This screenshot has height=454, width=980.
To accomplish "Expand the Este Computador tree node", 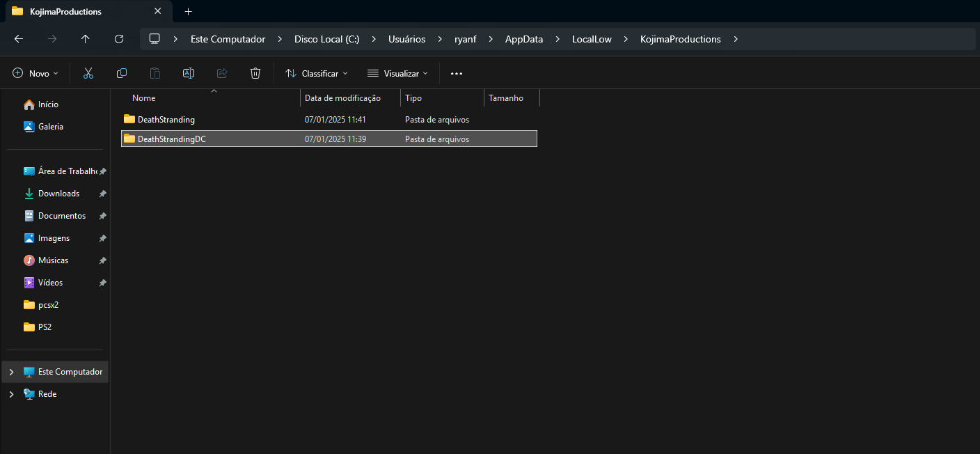I will [x=11, y=372].
